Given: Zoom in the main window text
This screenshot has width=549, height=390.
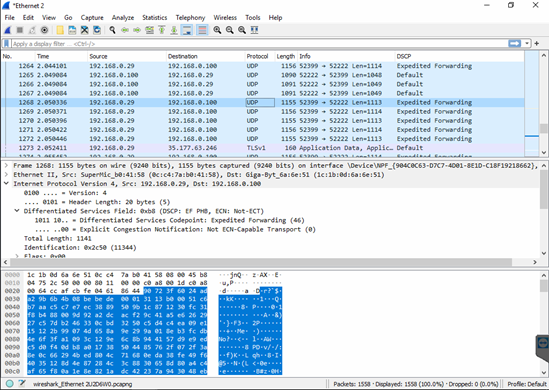Looking at the screenshot, I should click(217, 30).
